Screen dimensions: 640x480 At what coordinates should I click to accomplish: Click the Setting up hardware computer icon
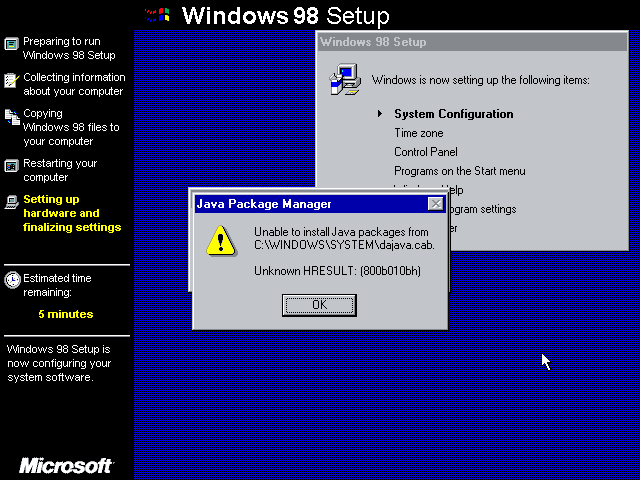point(11,202)
